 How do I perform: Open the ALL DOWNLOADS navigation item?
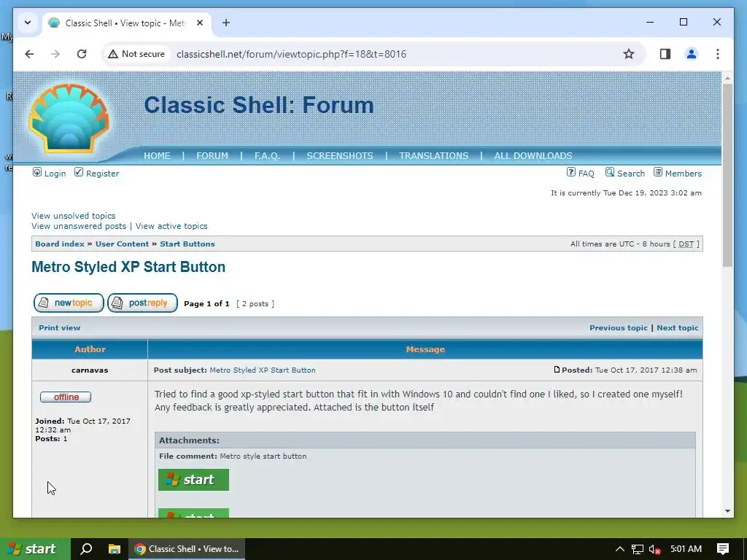tap(533, 156)
